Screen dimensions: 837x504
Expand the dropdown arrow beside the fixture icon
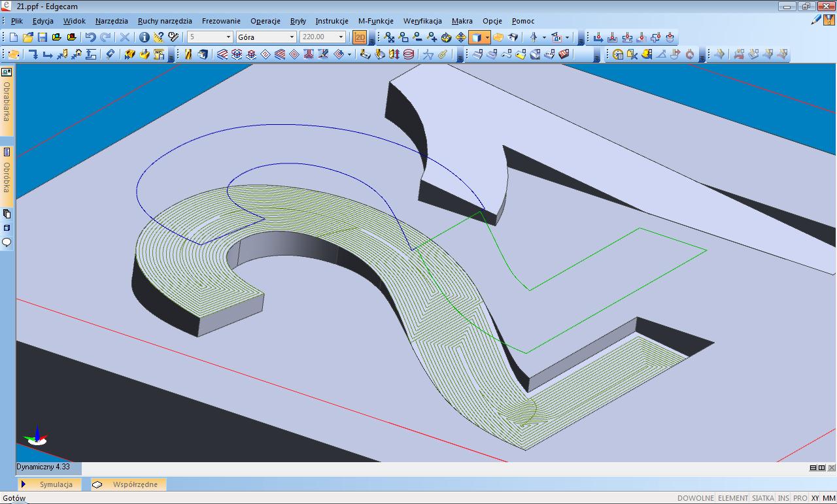(x=567, y=37)
